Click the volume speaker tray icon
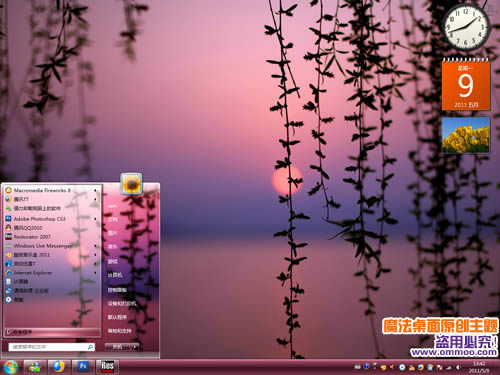 458,367
